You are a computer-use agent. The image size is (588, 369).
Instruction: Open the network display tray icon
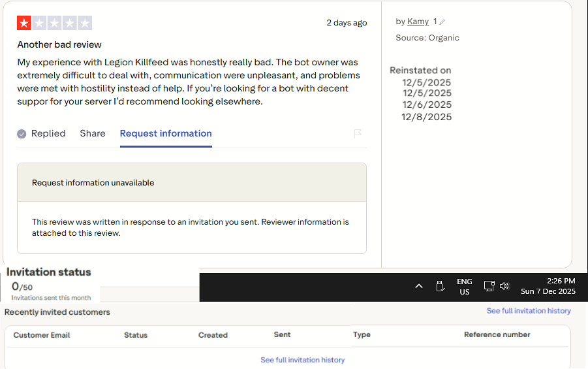(x=489, y=286)
